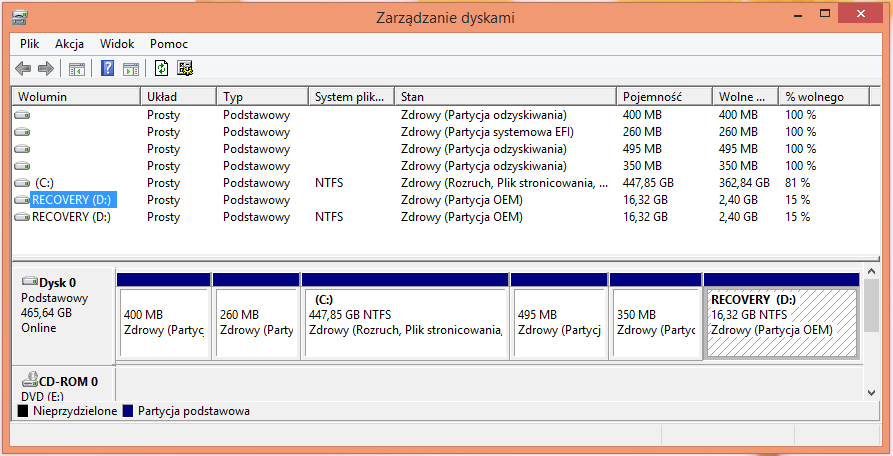Open the Akcja menu

point(69,44)
